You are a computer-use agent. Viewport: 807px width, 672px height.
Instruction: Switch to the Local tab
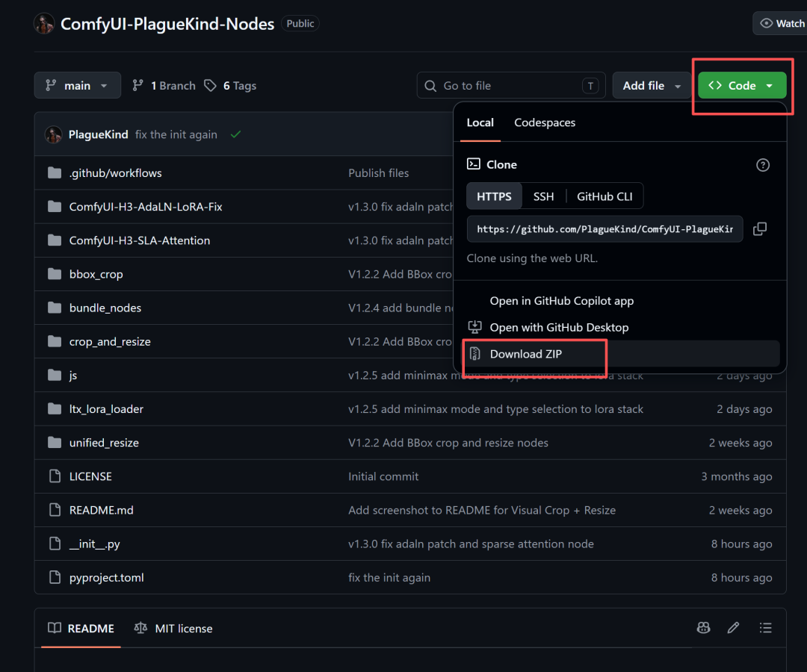(x=480, y=122)
